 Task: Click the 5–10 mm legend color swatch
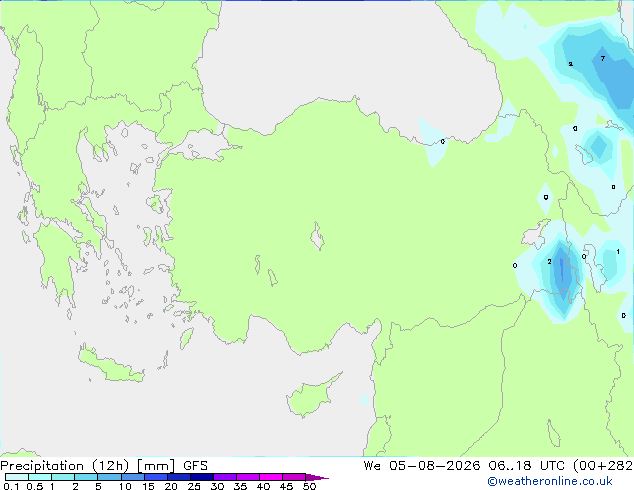point(109,477)
